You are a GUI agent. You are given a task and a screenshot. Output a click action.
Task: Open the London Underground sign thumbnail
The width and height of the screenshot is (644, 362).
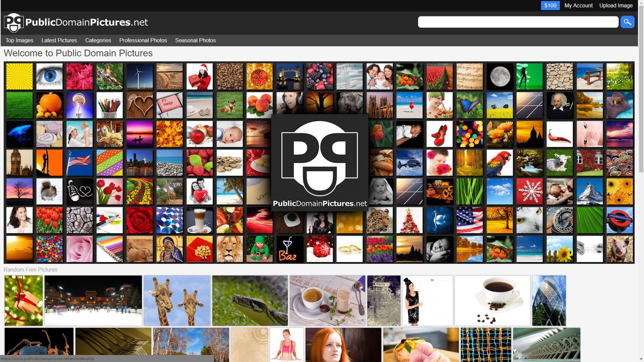[x=620, y=220]
